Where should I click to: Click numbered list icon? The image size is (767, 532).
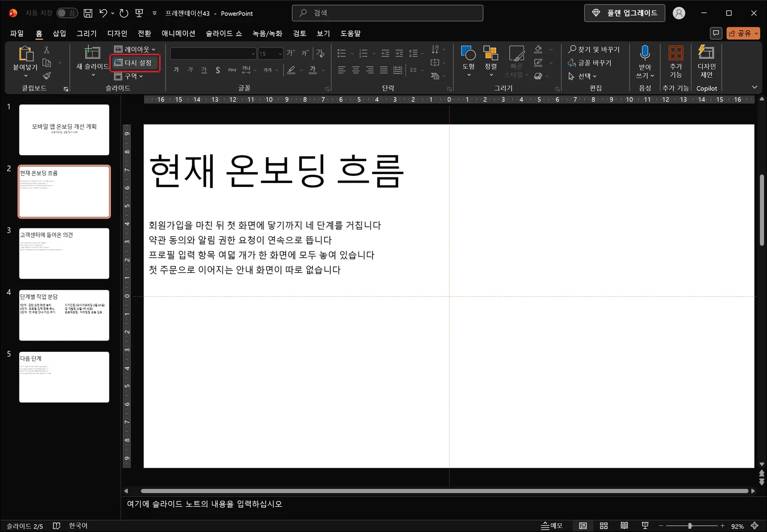363,53
